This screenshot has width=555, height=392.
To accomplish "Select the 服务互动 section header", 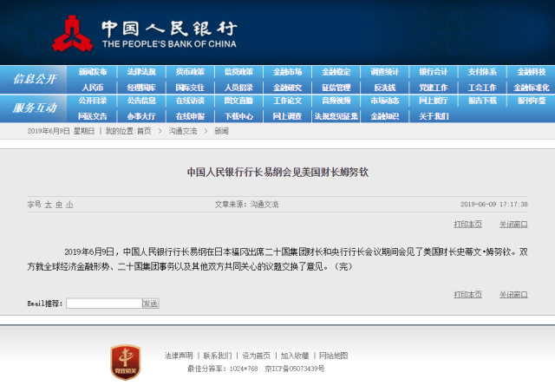I will point(35,108).
